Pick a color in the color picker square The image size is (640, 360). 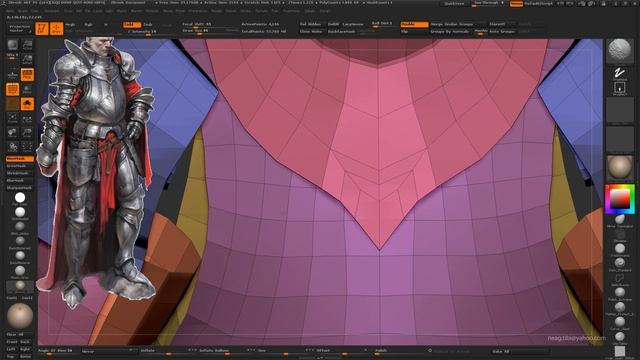620,199
